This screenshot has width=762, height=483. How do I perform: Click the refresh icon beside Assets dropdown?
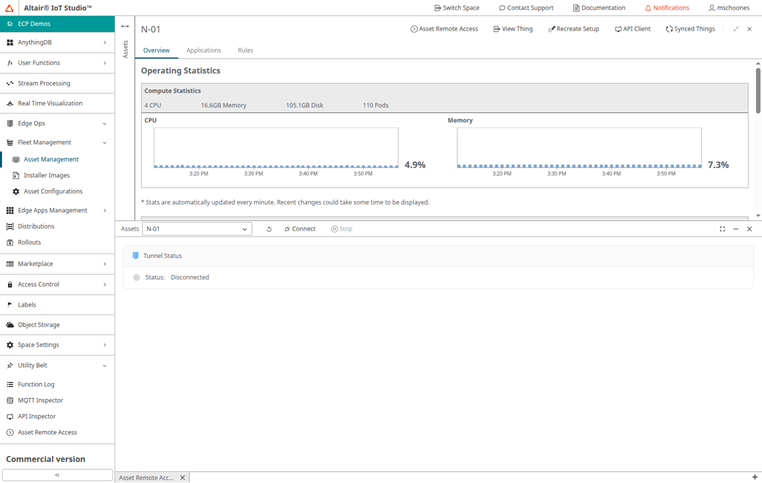(269, 229)
